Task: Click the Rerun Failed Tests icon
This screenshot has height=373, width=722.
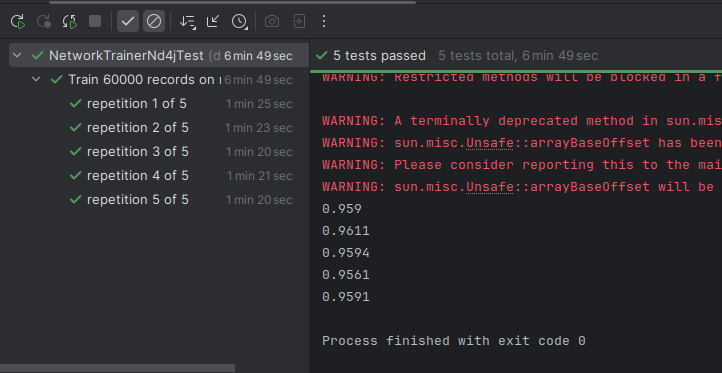Action: [44, 21]
